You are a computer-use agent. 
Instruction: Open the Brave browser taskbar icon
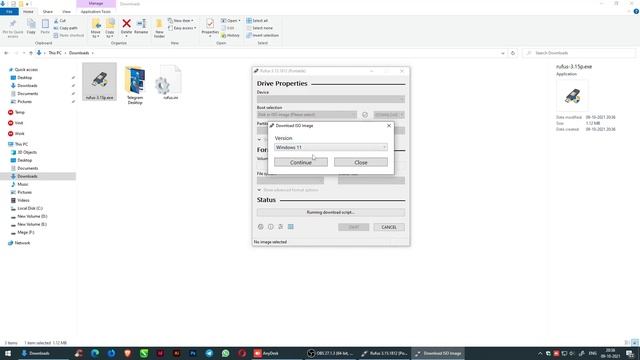point(128,353)
